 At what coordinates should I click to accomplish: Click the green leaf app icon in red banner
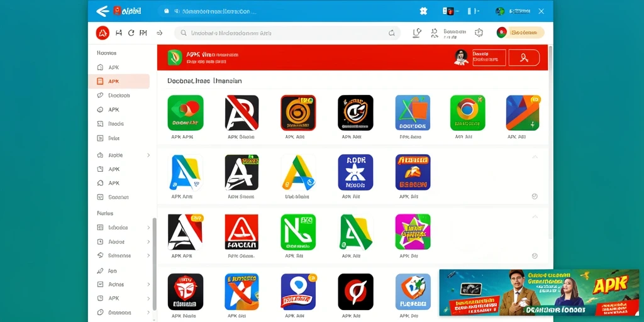(175, 57)
